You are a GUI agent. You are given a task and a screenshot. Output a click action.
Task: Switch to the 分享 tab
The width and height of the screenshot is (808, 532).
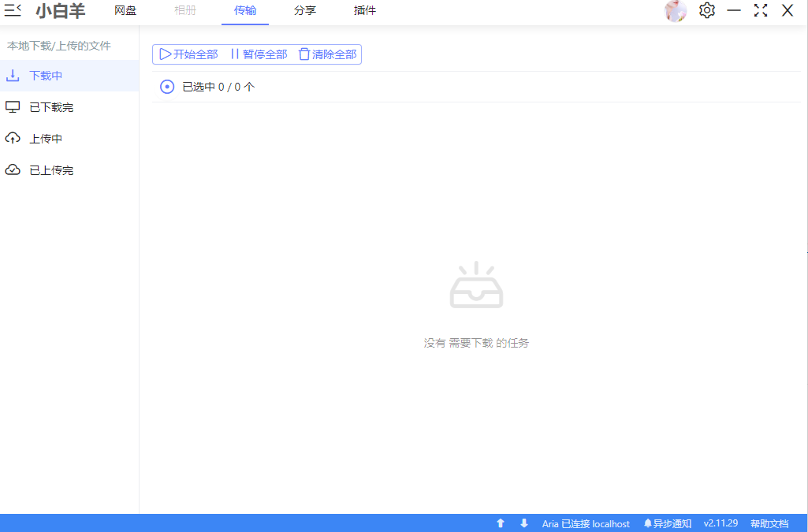(305, 11)
